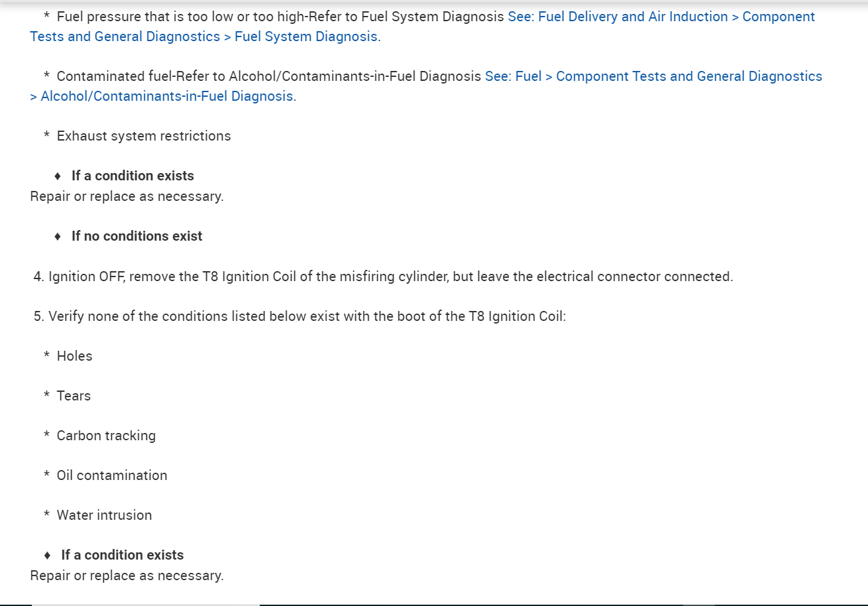Click the asterisk bullet beside 'Water intrusion'

(x=46, y=515)
